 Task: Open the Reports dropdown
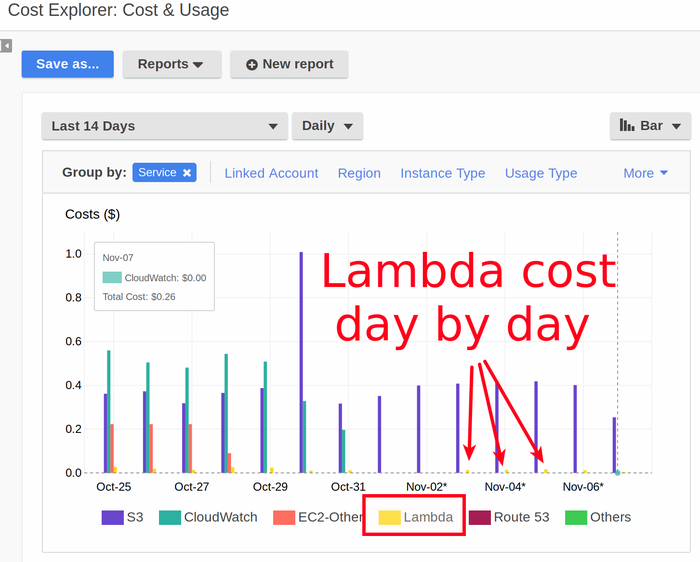pos(172,64)
